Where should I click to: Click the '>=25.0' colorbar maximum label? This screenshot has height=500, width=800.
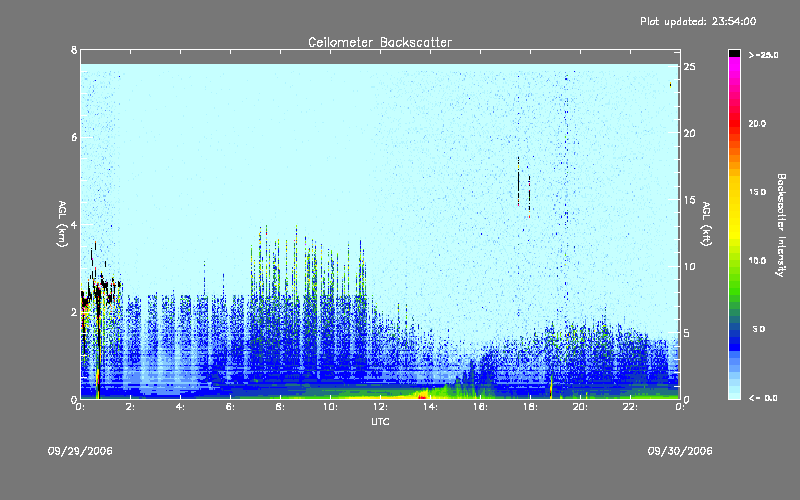click(763, 55)
